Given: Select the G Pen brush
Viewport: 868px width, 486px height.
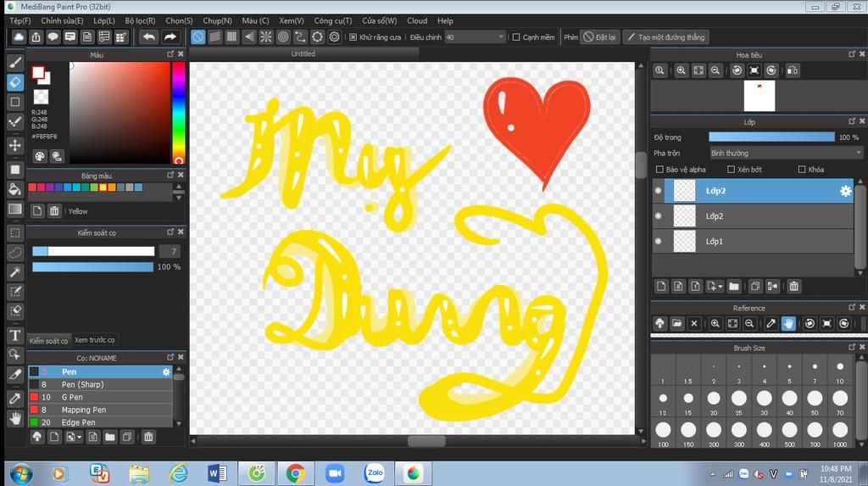Looking at the screenshot, I should pos(100,397).
